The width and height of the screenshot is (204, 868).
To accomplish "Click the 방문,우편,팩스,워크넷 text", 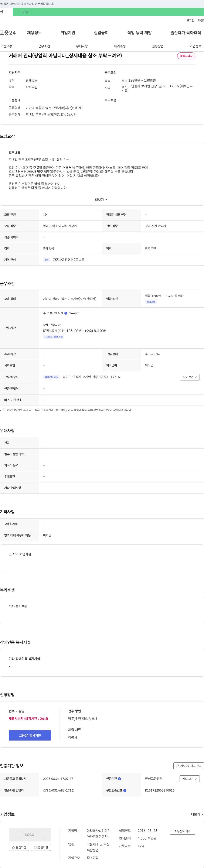I will click(83, 719).
